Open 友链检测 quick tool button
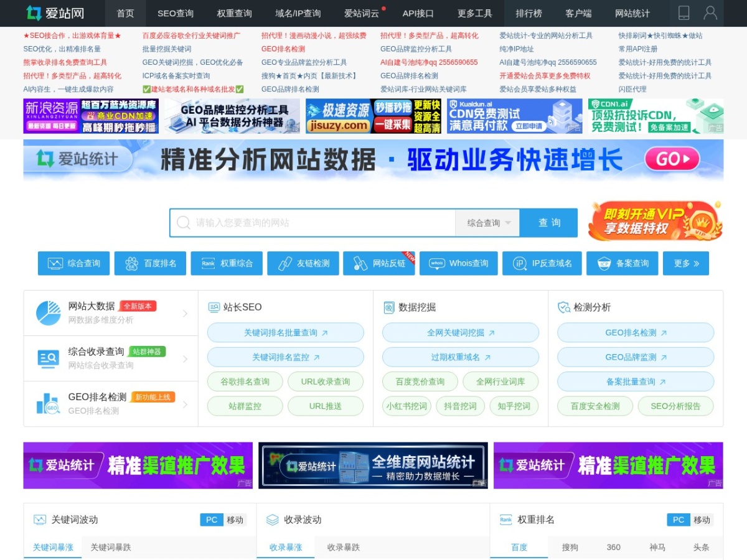The width and height of the screenshot is (747, 560). click(303, 263)
